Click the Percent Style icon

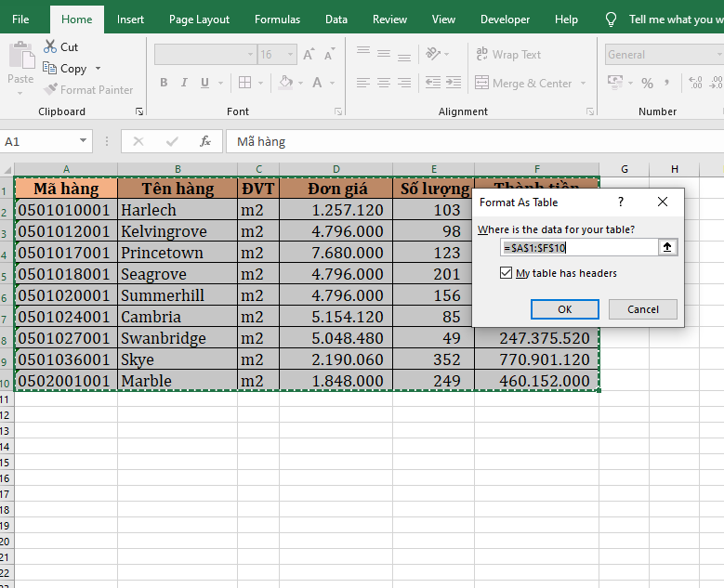647,83
